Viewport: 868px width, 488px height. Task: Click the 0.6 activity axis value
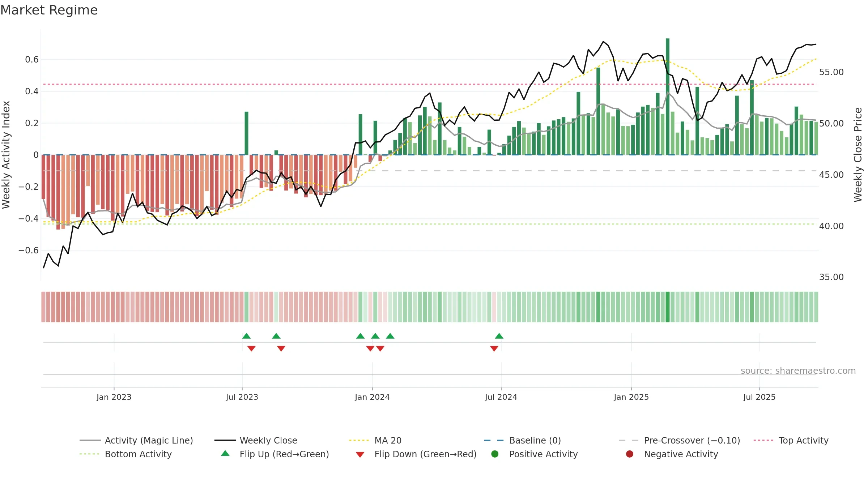click(32, 60)
